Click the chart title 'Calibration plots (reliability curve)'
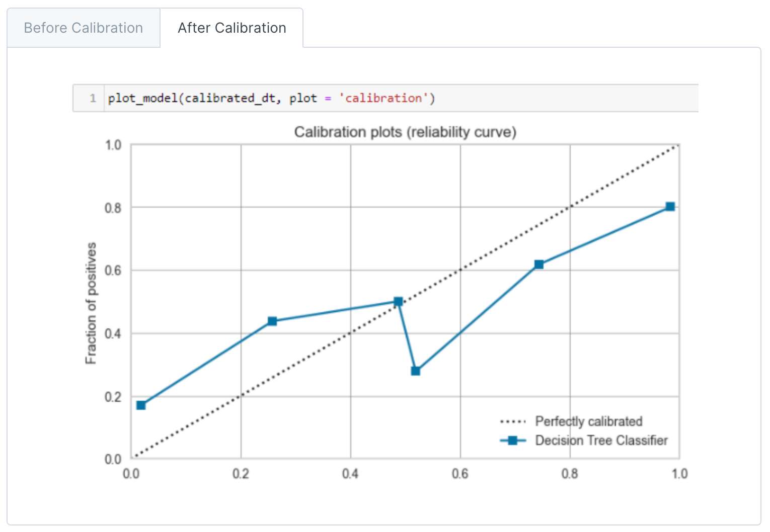The image size is (770, 532). coord(405,132)
